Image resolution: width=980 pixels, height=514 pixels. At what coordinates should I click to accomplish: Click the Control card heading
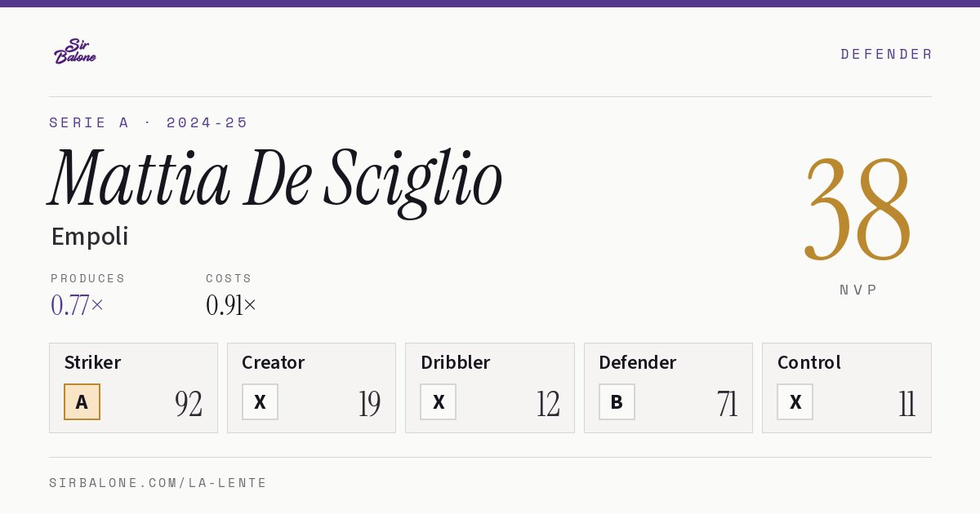click(x=809, y=362)
